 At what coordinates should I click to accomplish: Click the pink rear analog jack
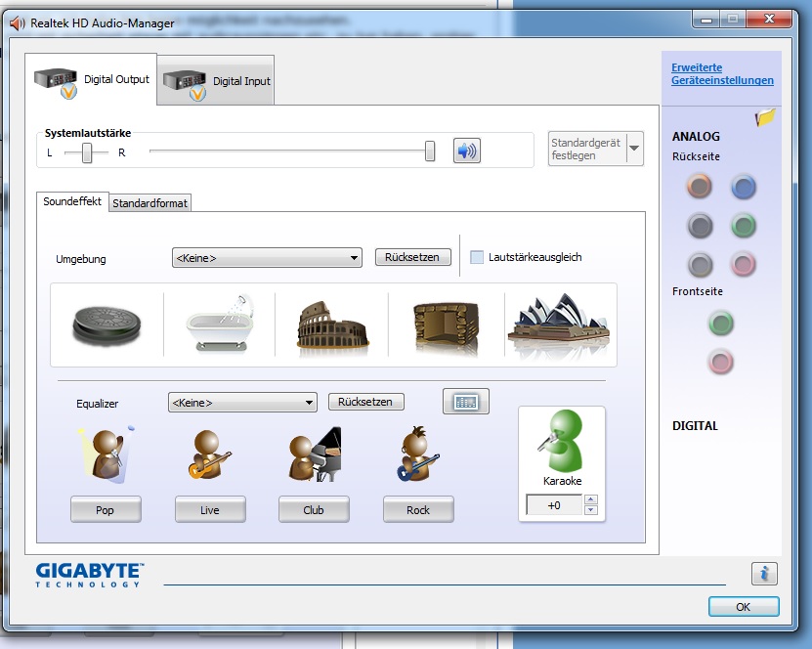tap(744, 265)
